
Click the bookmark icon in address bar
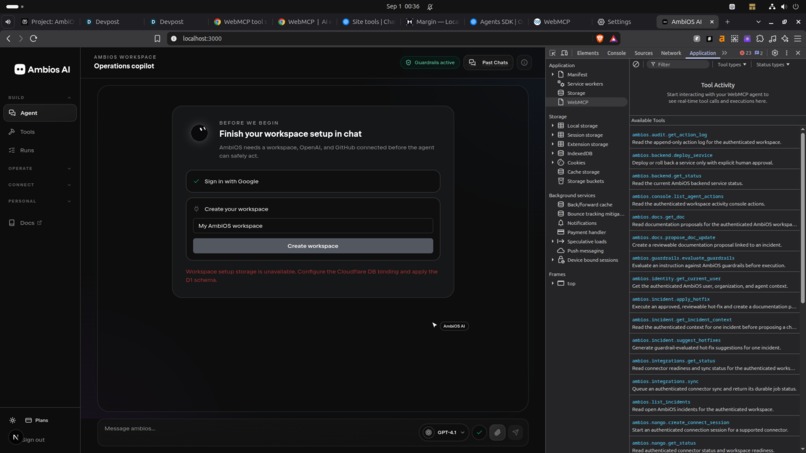coord(157,39)
